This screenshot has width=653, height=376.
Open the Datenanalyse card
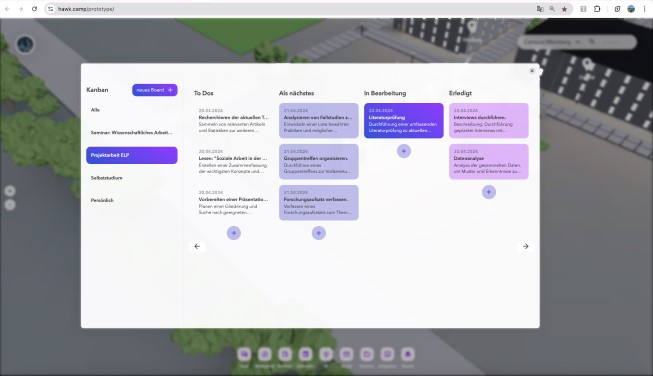pos(489,162)
